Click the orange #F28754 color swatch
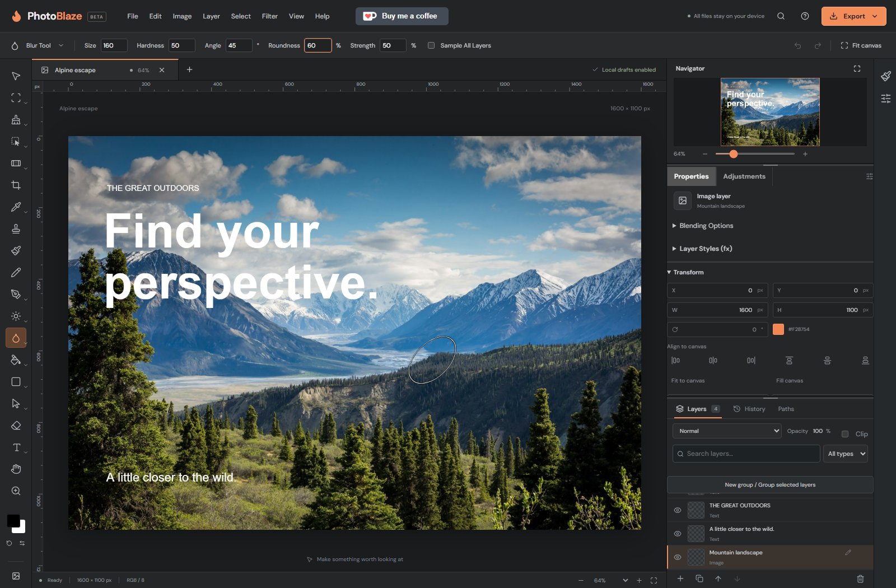896x588 pixels. pos(778,329)
